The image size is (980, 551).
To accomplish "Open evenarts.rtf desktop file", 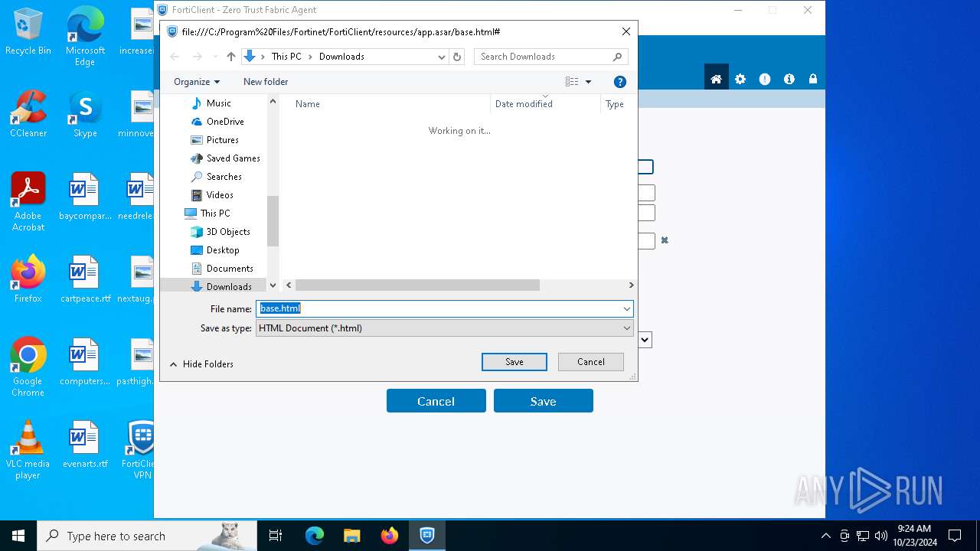I will coord(85,445).
